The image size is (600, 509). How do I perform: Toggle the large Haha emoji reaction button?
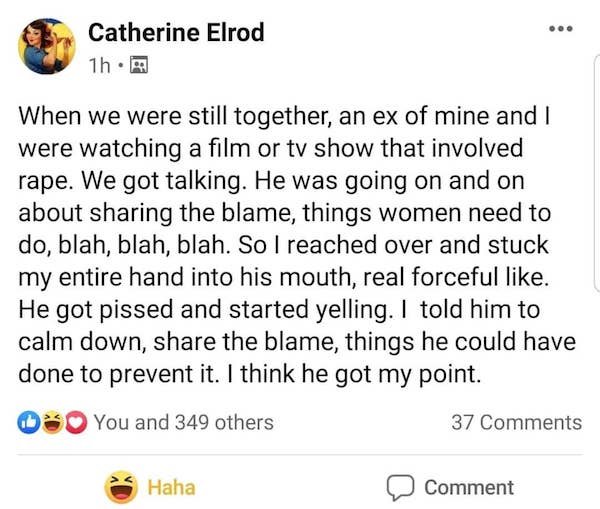(x=121, y=487)
